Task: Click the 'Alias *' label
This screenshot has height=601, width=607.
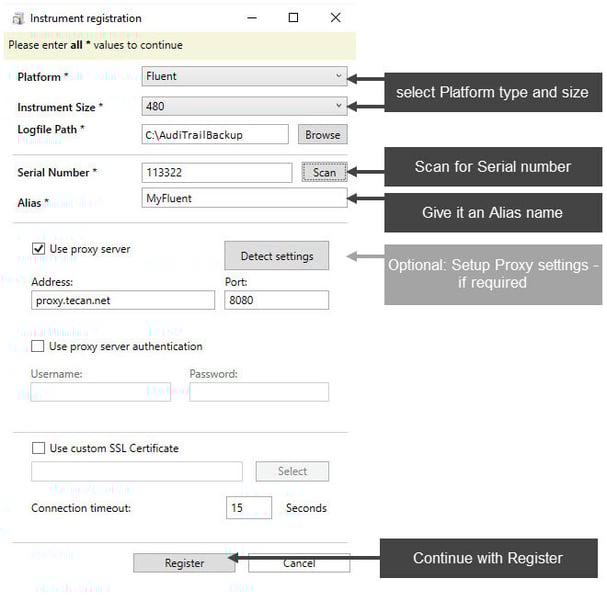Action: 33,202
